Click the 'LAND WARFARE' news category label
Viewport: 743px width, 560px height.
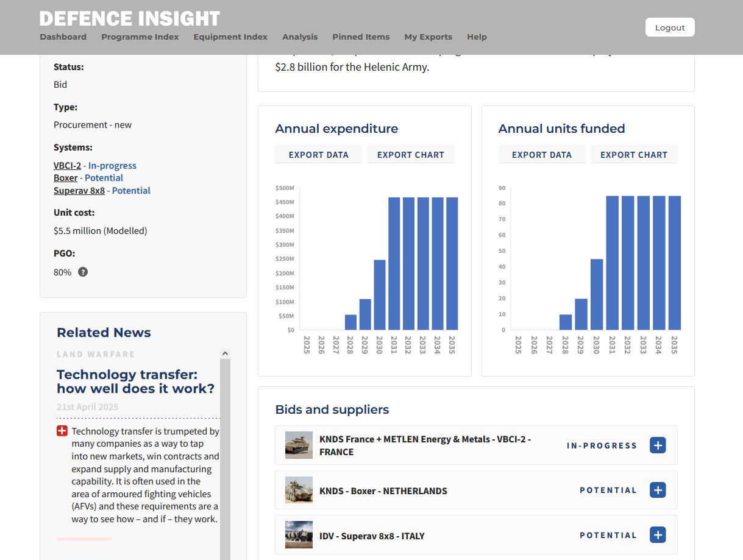click(x=96, y=354)
